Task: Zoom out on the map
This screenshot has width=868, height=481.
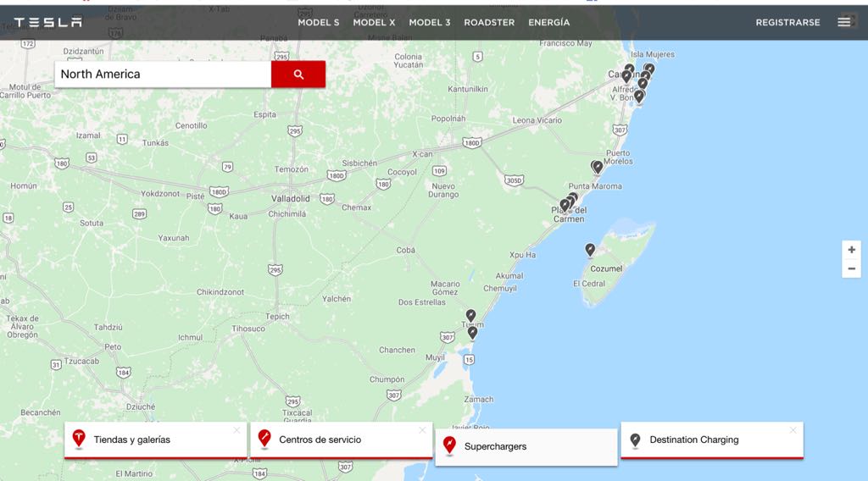Action: (x=851, y=269)
